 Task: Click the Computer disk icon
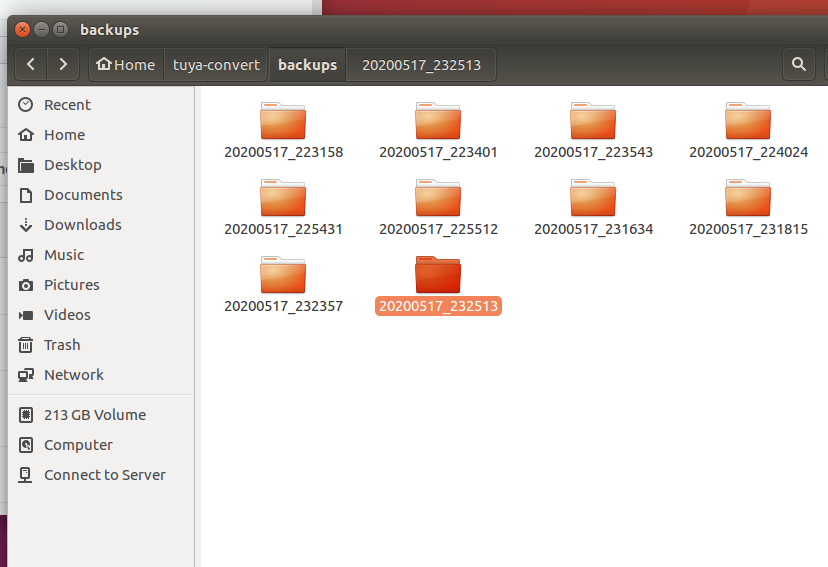click(25, 445)
